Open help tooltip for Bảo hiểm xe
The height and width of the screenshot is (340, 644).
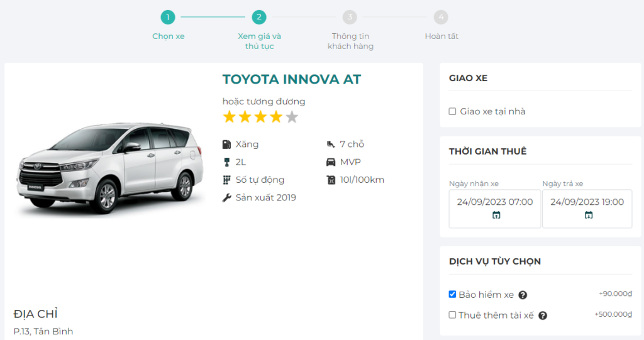click(x=523, y=295)
